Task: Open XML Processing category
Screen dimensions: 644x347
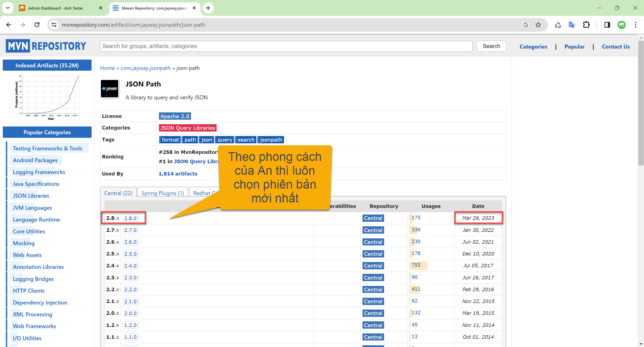Action: pos(32,314)
